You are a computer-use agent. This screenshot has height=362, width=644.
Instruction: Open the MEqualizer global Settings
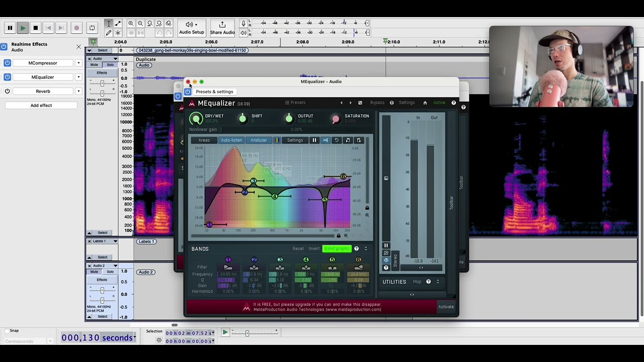[x=407, y=103]
